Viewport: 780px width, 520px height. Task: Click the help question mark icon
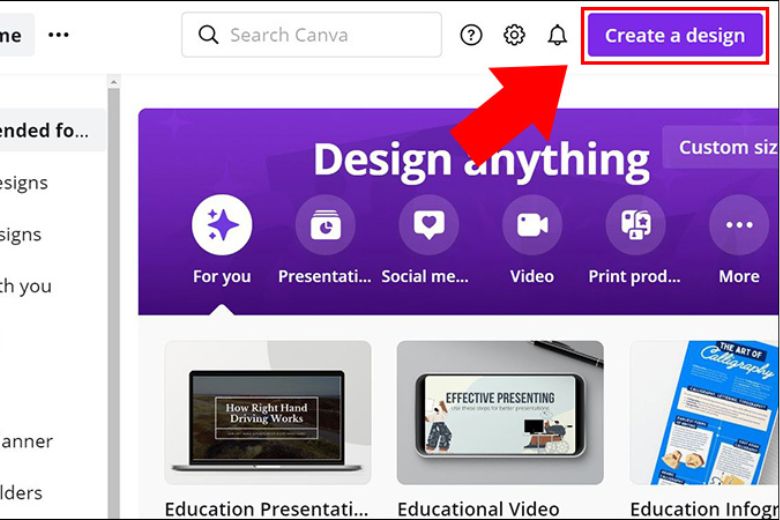pyautogui.click(x=471, y=35)
